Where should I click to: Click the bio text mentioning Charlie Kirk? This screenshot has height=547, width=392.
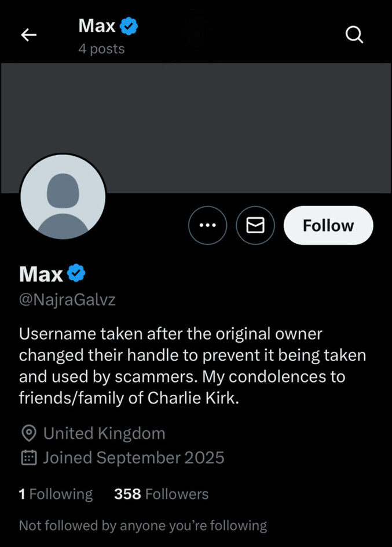pos(192,366)
